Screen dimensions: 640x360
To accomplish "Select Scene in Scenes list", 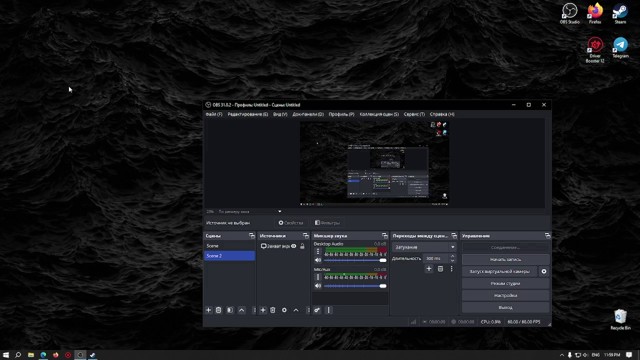I will pyautogui.click(x=229, y=246).
